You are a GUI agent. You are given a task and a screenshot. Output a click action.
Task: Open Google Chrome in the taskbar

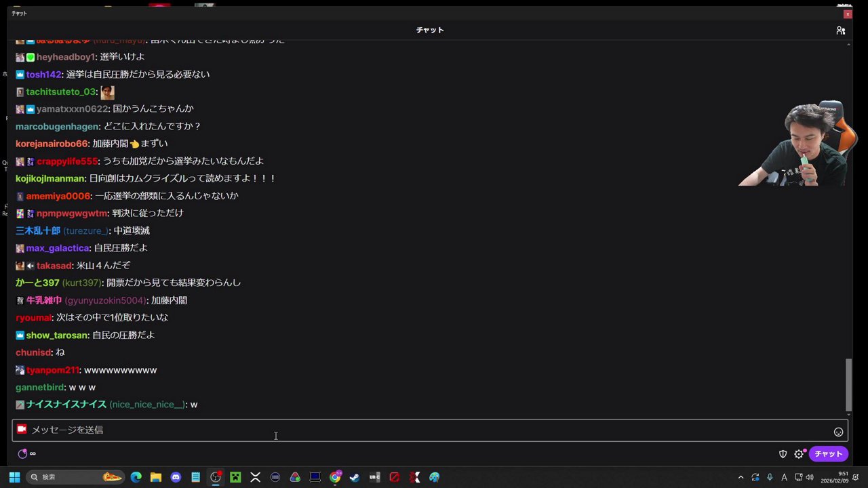pos(334,477)
